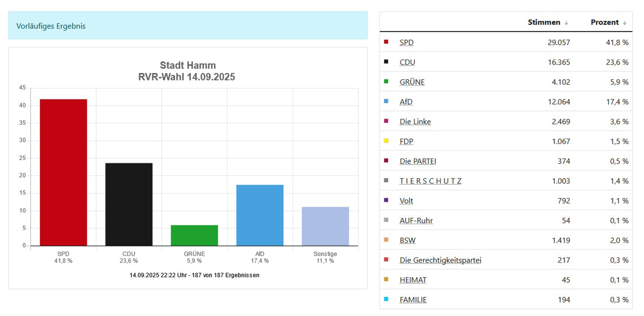This screenshot has width=644, height=316.
Task: Click the AfD 17,4 % axis label
Action: coord(260,257)
